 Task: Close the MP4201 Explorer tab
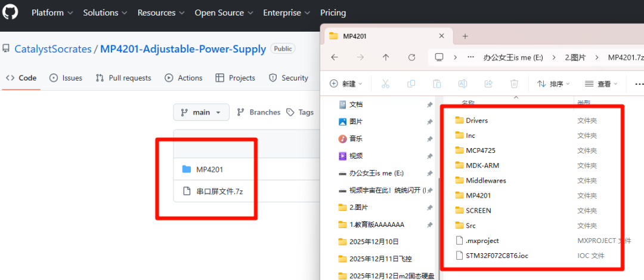[x=441, y=36]
